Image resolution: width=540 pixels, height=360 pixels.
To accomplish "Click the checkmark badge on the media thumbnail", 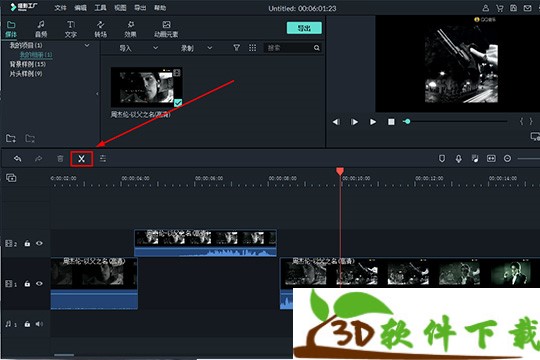I will tap(178, 102).
